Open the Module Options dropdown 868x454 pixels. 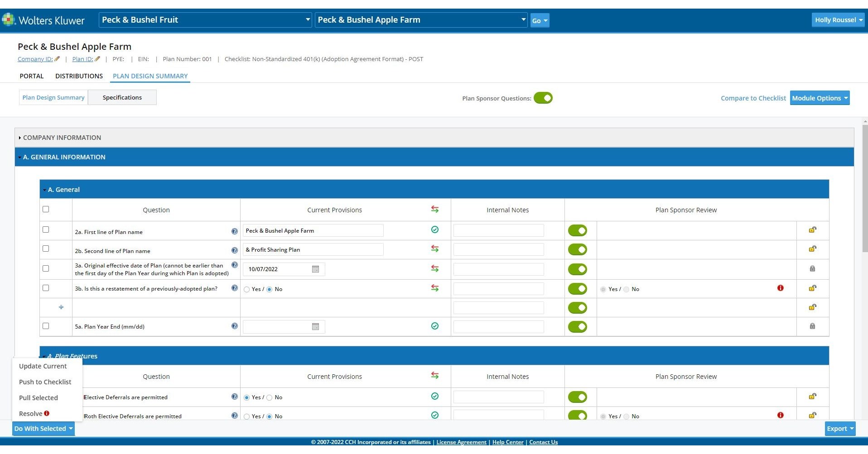(820, 98)
